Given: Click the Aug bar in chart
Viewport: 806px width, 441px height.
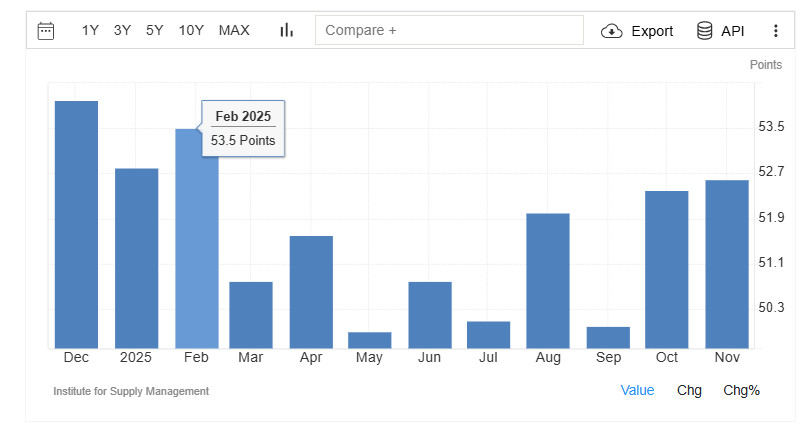Looking at the screenshot, I should (547, 280).
